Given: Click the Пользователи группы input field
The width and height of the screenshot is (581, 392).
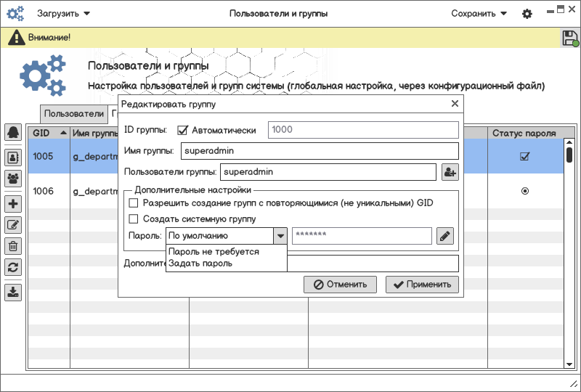Looking at the screenshot, I should tap(328, 172).
